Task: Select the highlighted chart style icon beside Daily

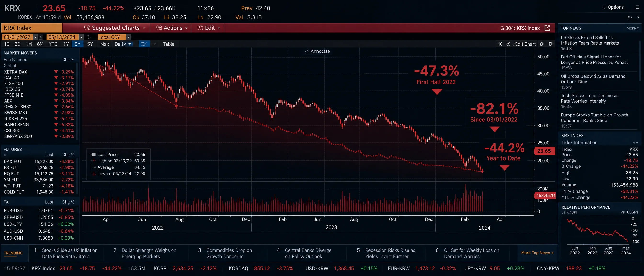Action: 144,44
